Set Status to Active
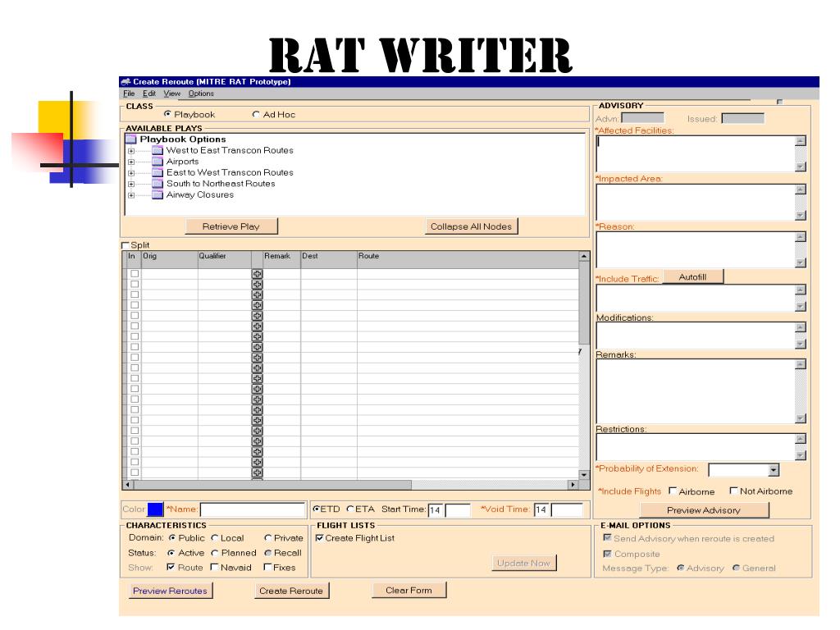This screenshot has width=840, height=630. point(171,553)
